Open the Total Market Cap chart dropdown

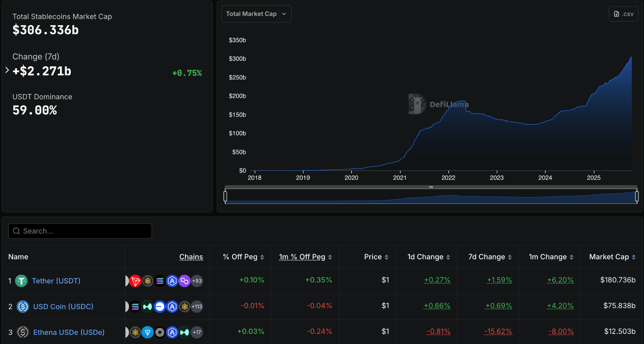click(256, 14)
